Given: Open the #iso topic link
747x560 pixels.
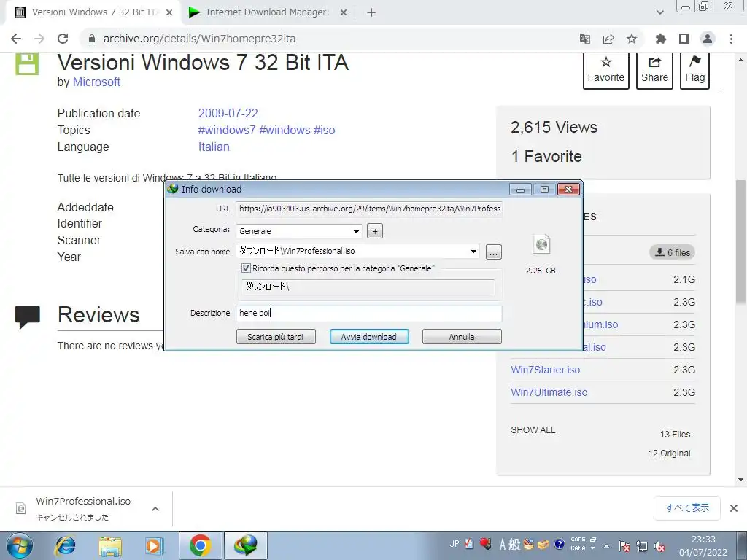Looking at the screenshot, I should click(324, 130).
